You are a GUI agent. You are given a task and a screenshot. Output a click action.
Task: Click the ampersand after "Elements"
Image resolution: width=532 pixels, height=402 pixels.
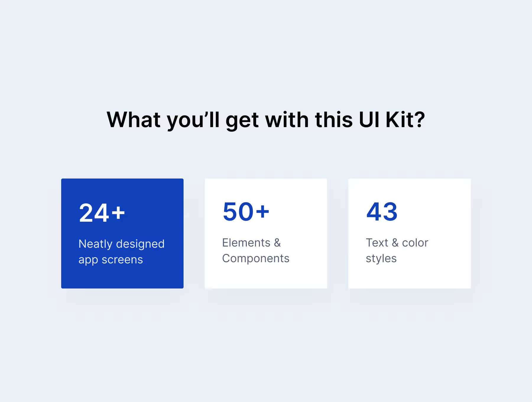point(277,243)
